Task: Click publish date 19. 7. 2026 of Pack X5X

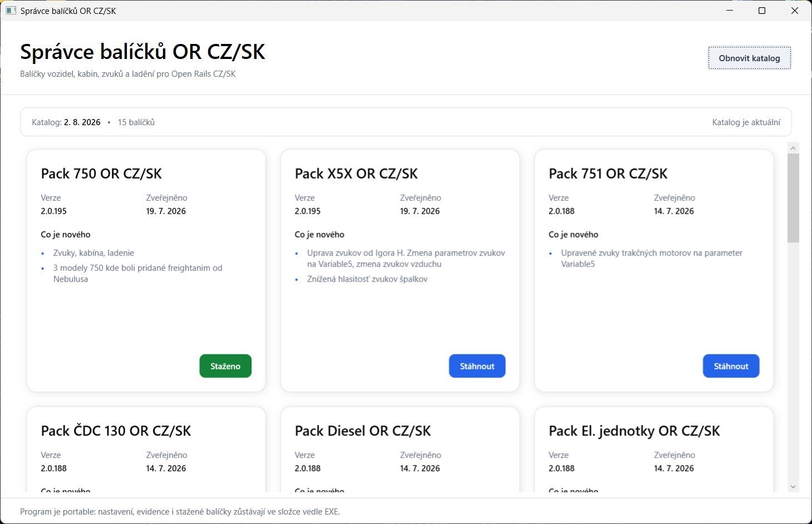Action: (x=420, y=211)
